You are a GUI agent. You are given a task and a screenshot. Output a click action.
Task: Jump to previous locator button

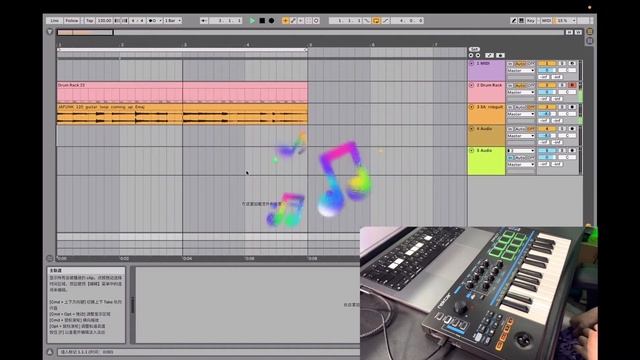point(471,55)
